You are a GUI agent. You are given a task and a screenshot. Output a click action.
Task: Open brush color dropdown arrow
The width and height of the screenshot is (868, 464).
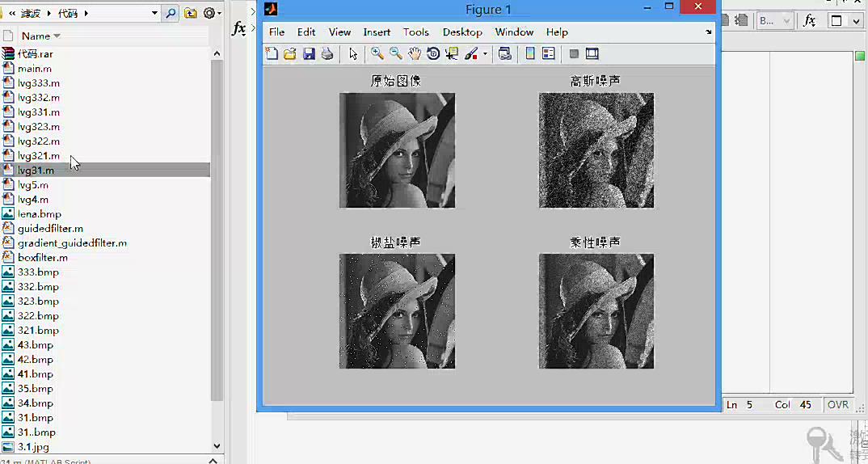(x=486, y=54)
